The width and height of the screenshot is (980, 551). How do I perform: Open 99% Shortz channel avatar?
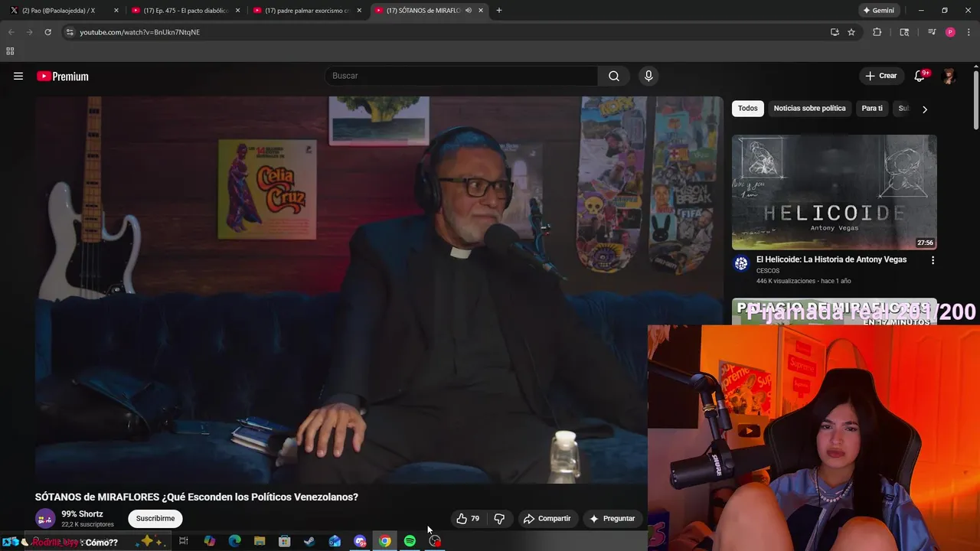pos(45,518)
